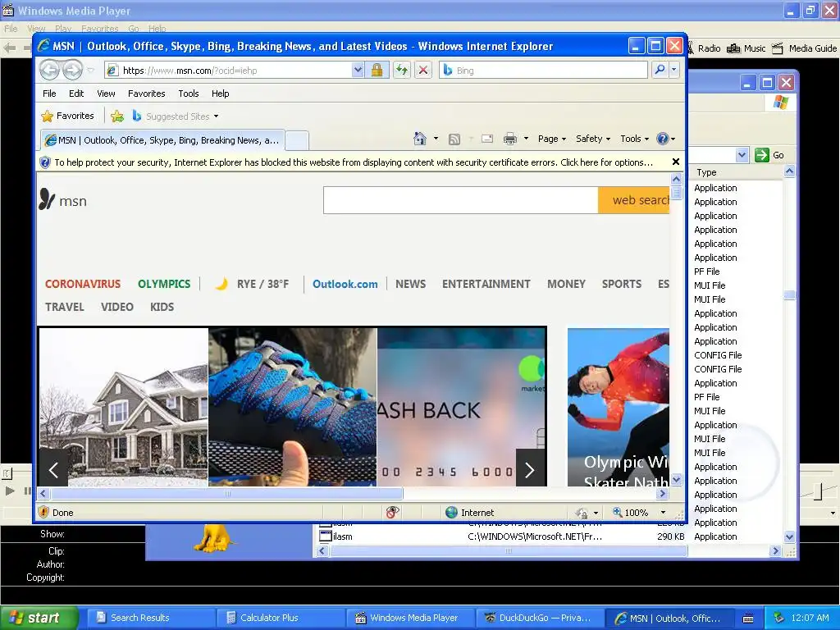Click the Internet Explorer Back arrow button
This screenshot has width=840, height=630.
(49, 70)
